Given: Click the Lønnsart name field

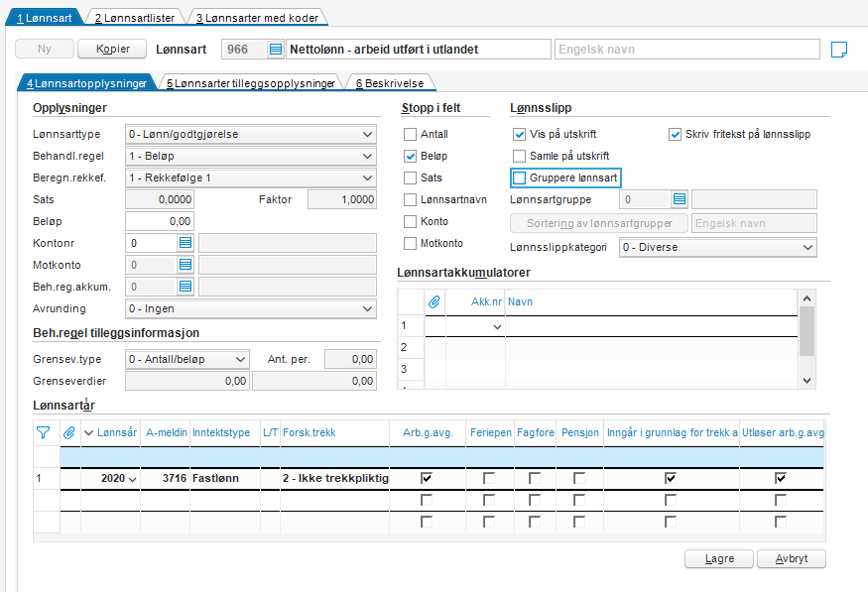Looking at the screenshot, I should 419,50.
